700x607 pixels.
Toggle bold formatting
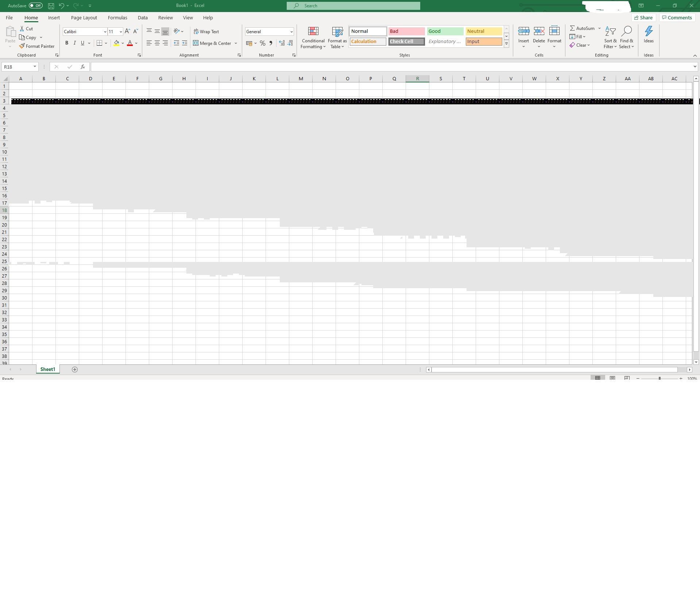tap(66, 43)
